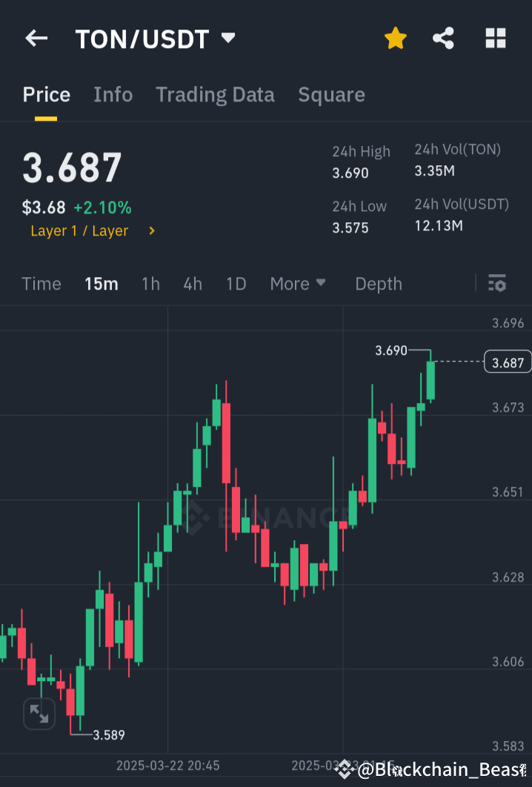532x787 pixels.
Task: Tap the fullscreen expand icon on the chart
Action: coord(39,714)
